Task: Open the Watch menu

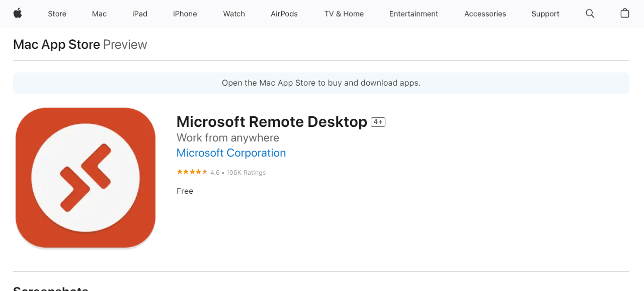Action: 234,14
